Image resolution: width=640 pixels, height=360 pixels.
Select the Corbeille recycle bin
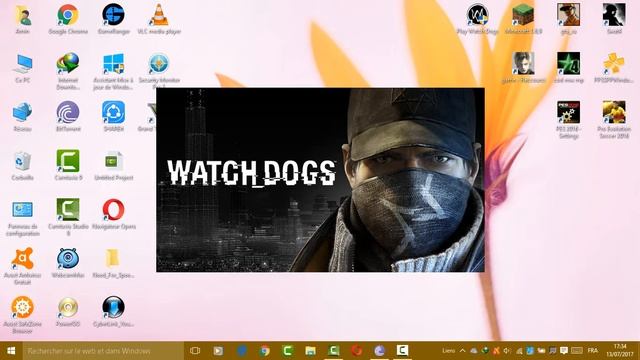pos(22,165)
